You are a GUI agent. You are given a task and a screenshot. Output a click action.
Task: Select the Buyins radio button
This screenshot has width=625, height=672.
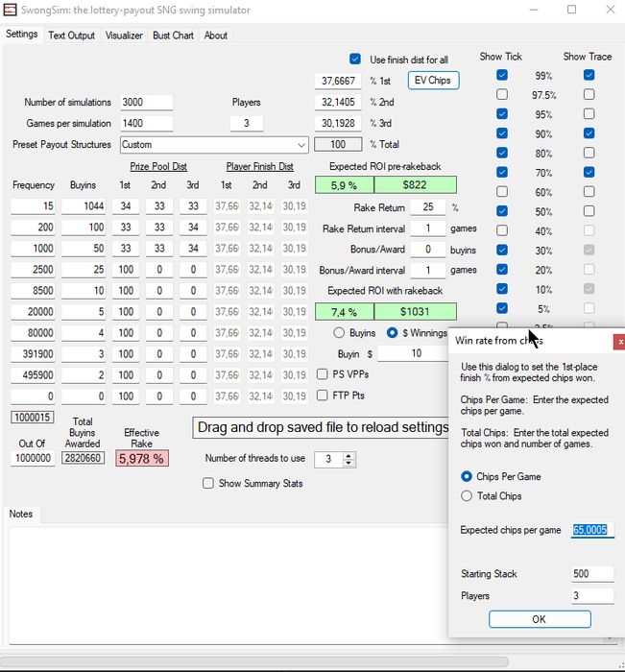click(x=339, y=332)
